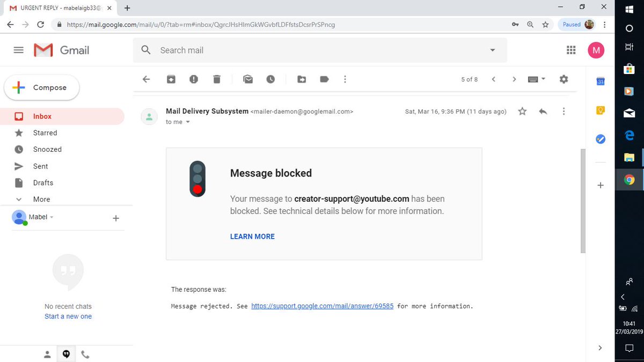Open message more options menu
The image size is (644, 362).
click(563, 111)
